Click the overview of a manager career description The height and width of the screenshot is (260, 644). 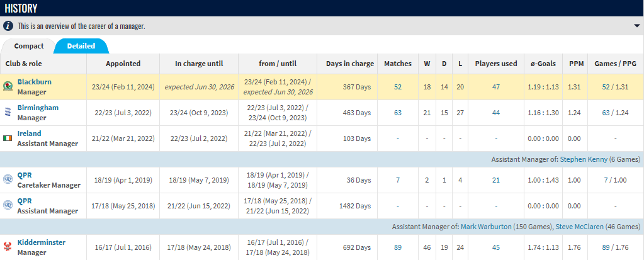81,26
